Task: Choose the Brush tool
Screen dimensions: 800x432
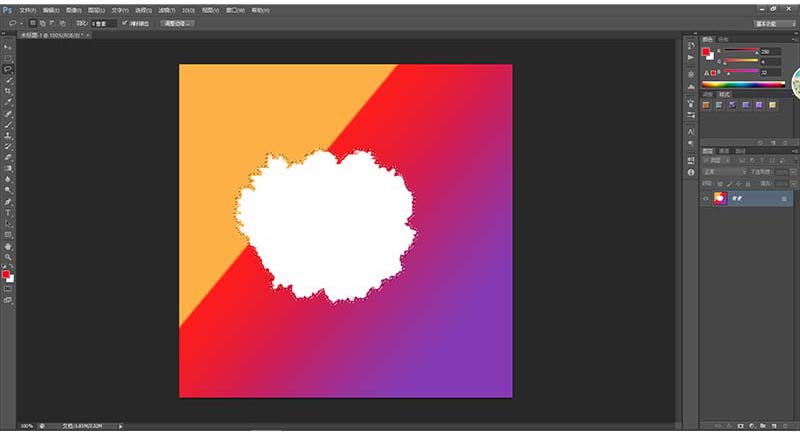Action: (8, 123)
